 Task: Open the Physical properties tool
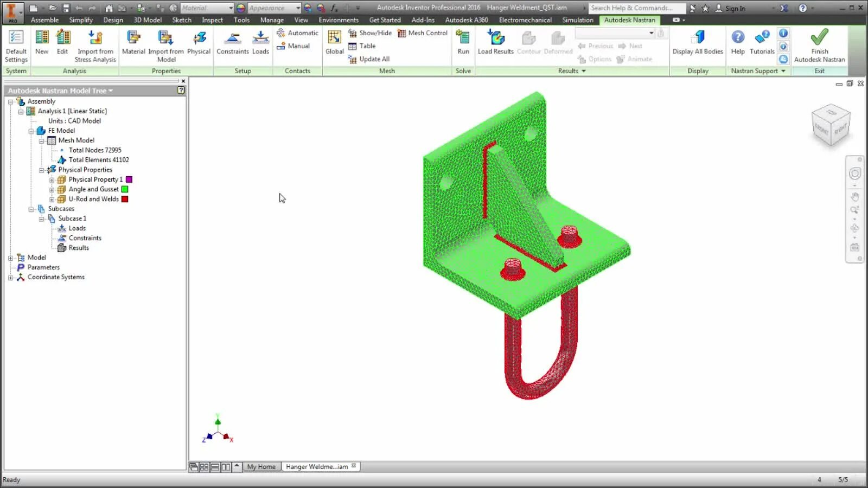[x=199, y=42]
